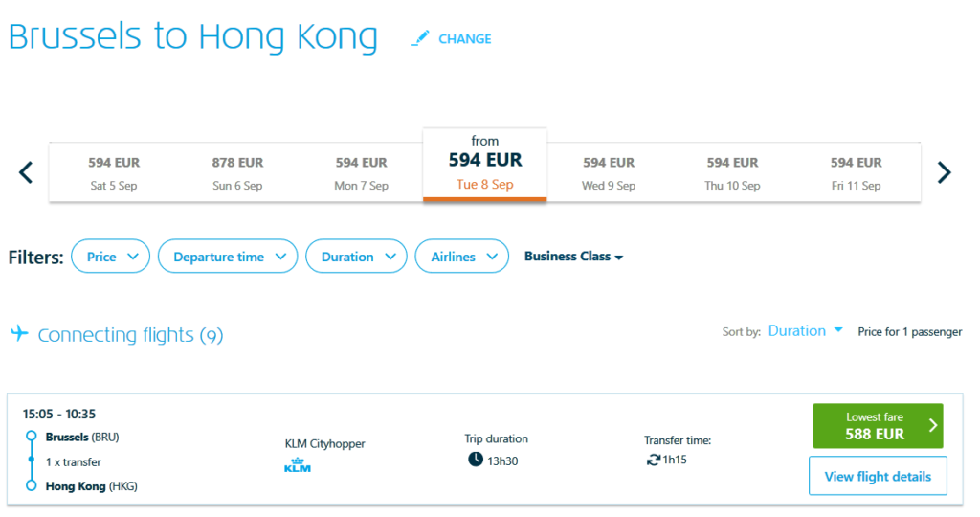
Task: Click View flight details button
Action: point(878,476)
